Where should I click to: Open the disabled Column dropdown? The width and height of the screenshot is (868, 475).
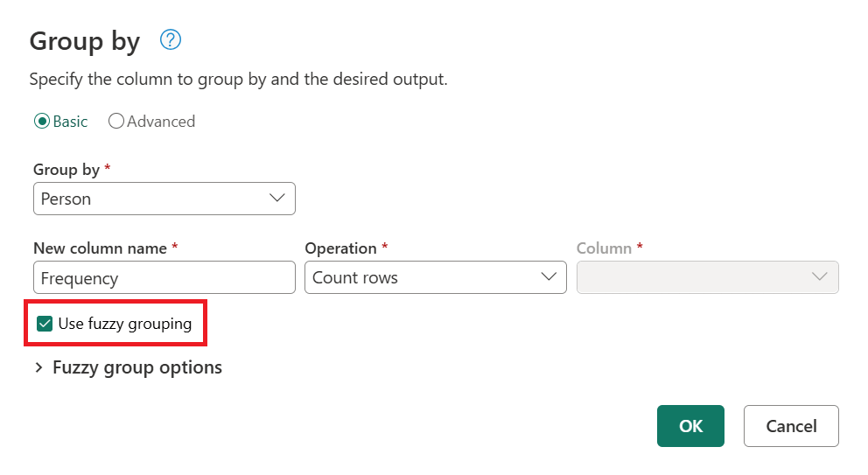click(x=708, y=277)
